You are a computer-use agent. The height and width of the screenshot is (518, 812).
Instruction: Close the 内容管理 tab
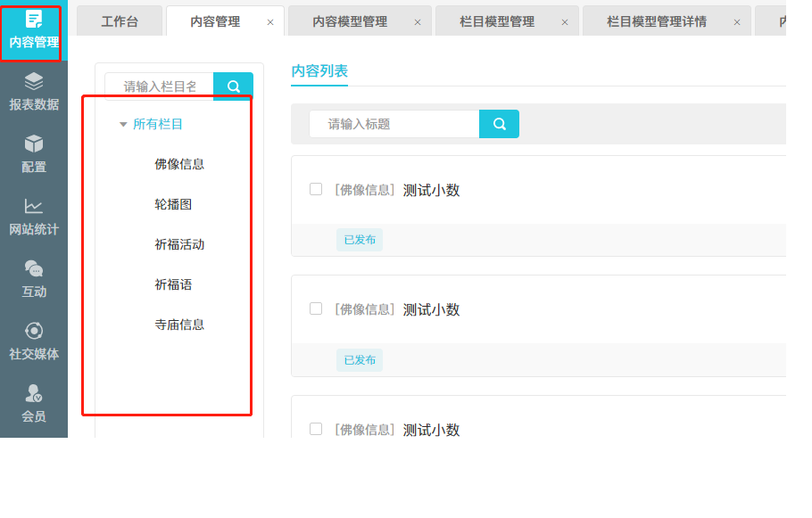pos(270,22)
